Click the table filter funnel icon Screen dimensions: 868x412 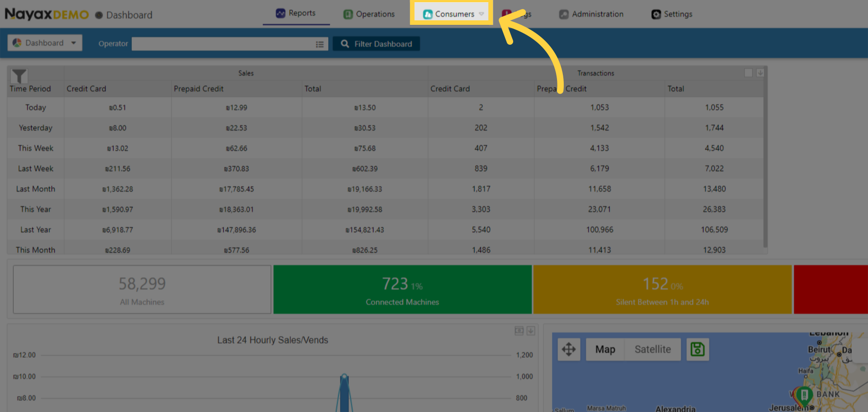click(x=19, y=76)
